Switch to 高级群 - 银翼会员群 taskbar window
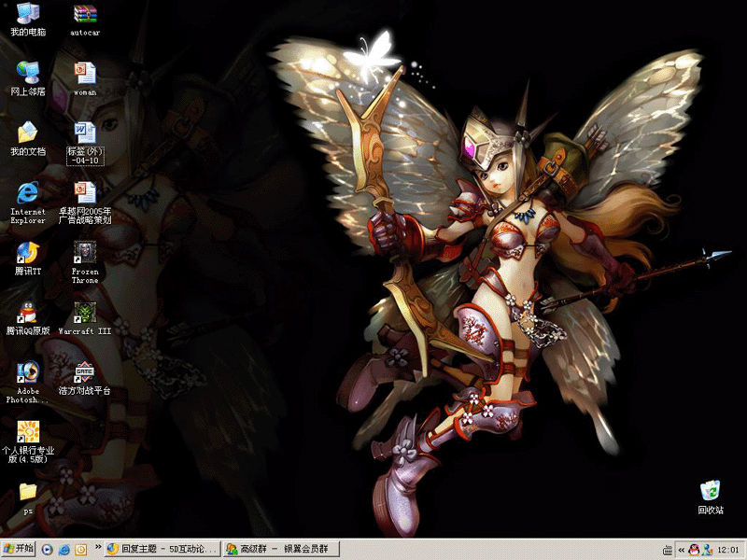 pyautogui.click(x=282, y=549)
